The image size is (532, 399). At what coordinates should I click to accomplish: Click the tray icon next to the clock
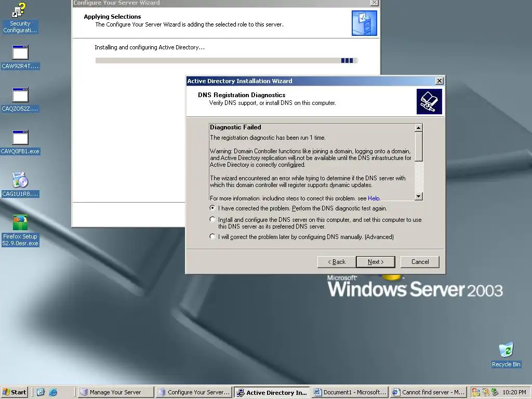495,392
